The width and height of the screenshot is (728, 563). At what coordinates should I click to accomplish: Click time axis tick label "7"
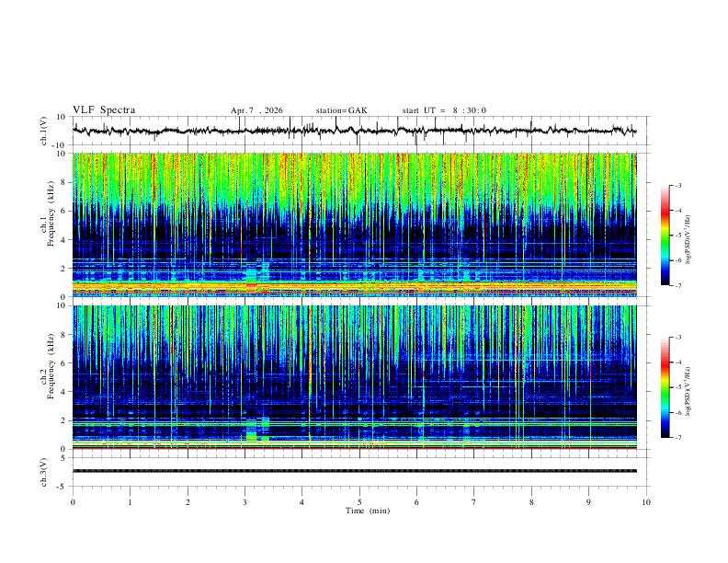474,502
